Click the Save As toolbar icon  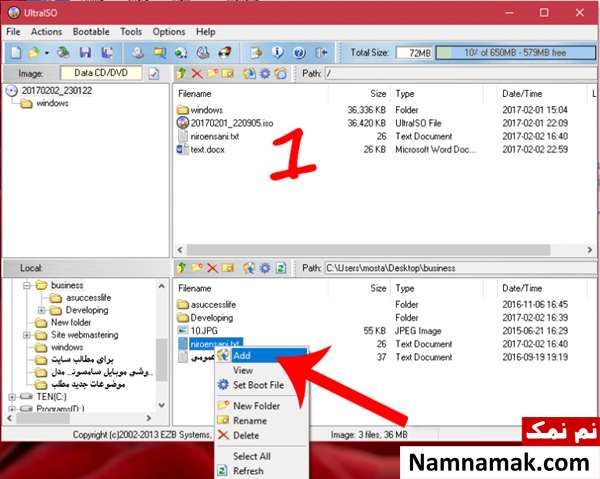click(107, 52)
